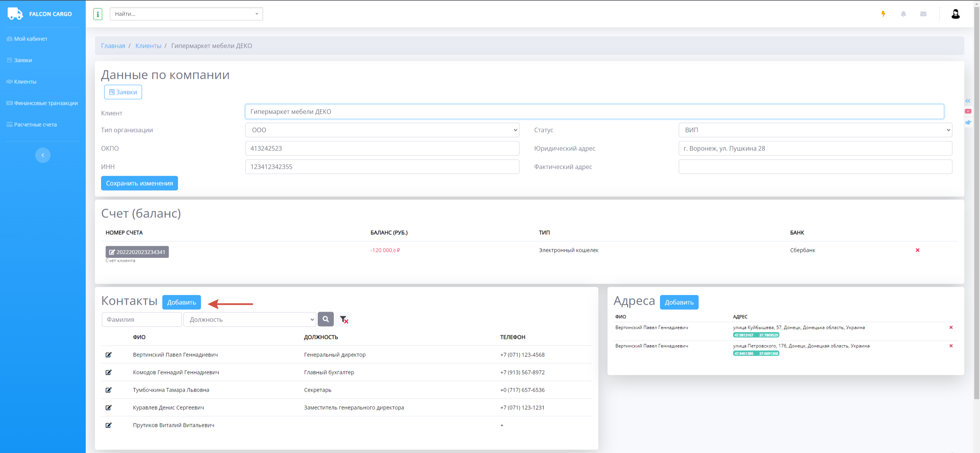Clear contacts filter with funnel icon
Image resolution: width=980 pixels, height=453 pixels.
click(344, 319)
